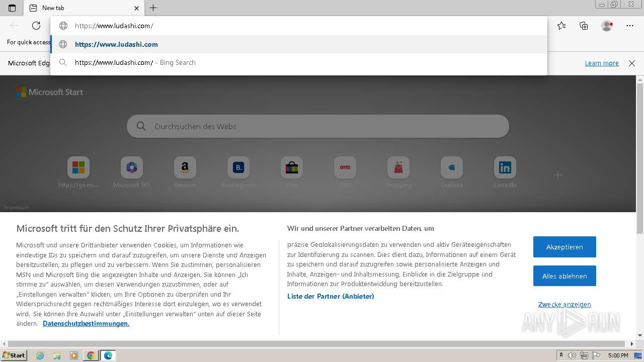Open the Zwecke anzeigen link
This screenshot has height=362, width=644.
(x=565, y=304)
